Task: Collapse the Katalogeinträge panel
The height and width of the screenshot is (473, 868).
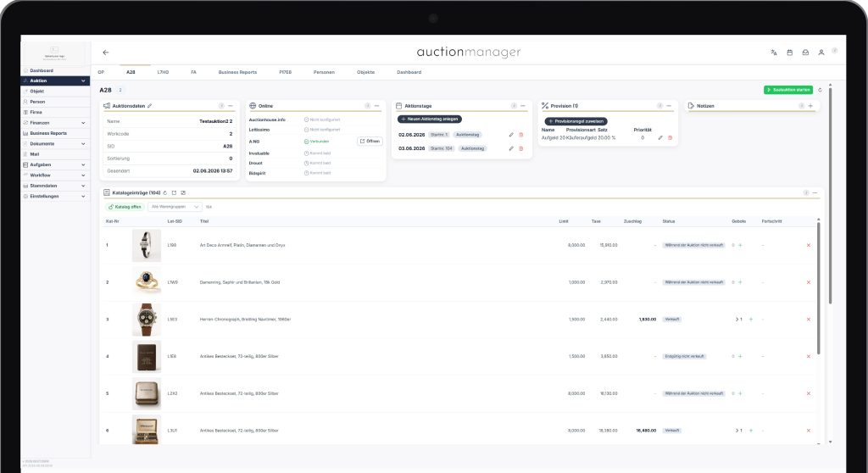Action: (815, 192)
